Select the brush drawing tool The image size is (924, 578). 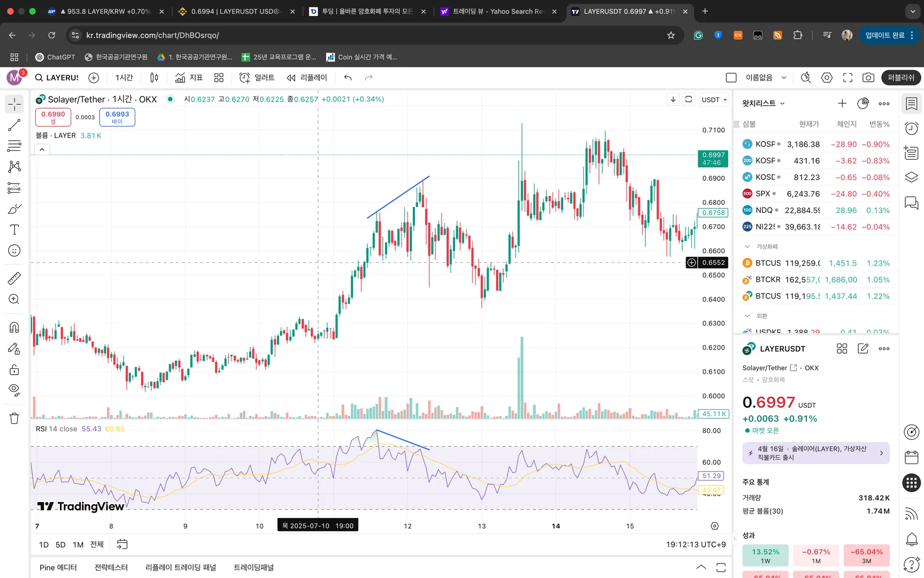[14, 209]
